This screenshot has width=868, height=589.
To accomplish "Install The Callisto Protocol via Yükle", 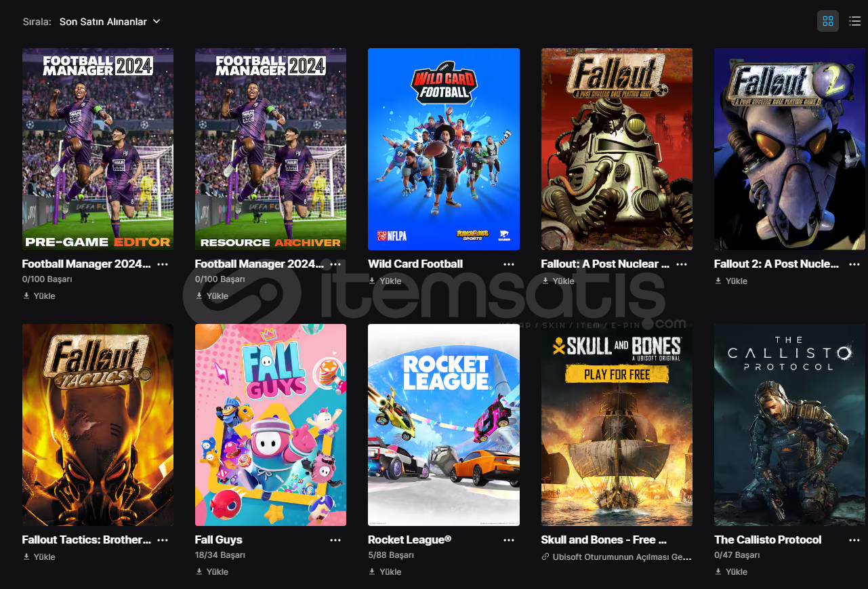I will [731, 571].
